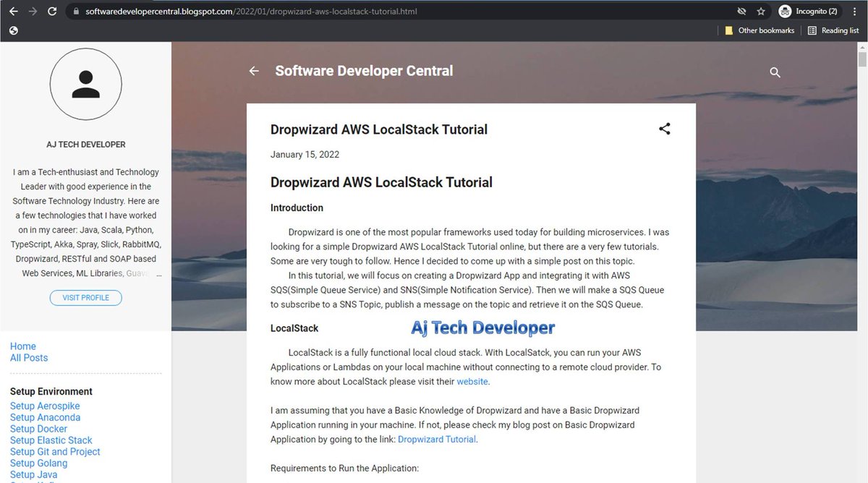The image size is (868, 483).
Task: Open the blog search
Action: 775,72
